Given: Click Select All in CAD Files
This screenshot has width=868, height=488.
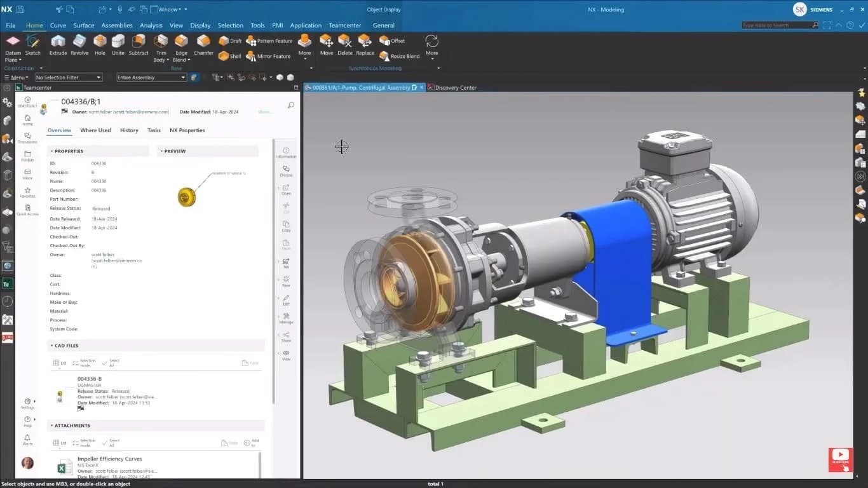Looking at the screenshot, I should (111, 362).
